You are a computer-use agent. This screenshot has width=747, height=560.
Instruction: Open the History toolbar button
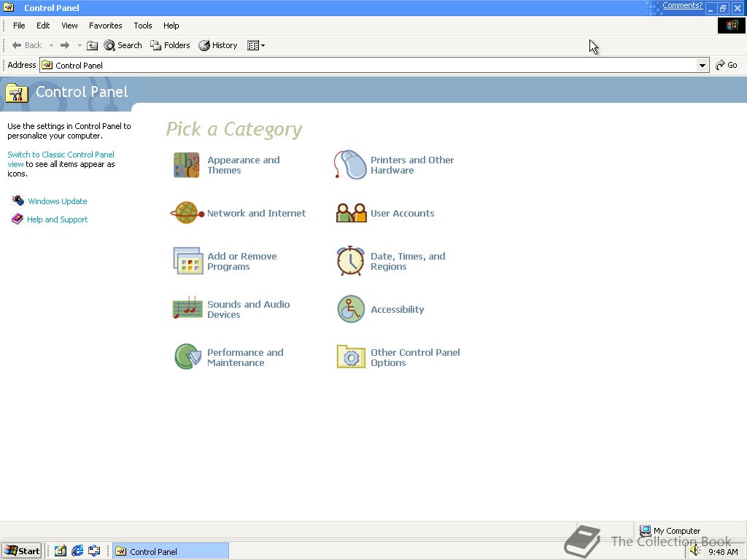[218, 45]
